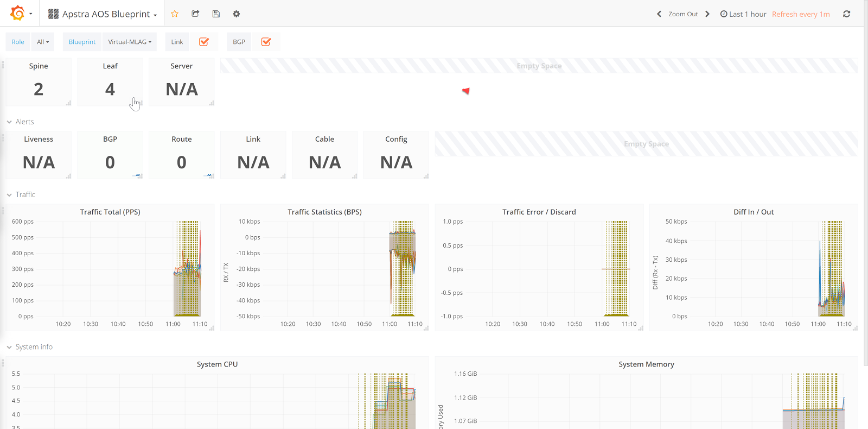868x429 pixels.
Task: Save the dashboard with disk icon
Action: (x=216, y=14)
